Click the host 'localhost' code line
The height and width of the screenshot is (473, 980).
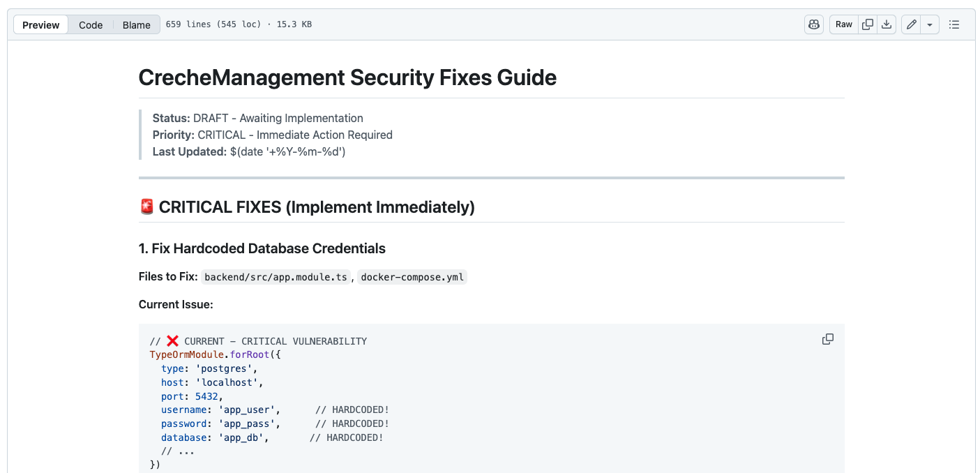coord(212,382)
